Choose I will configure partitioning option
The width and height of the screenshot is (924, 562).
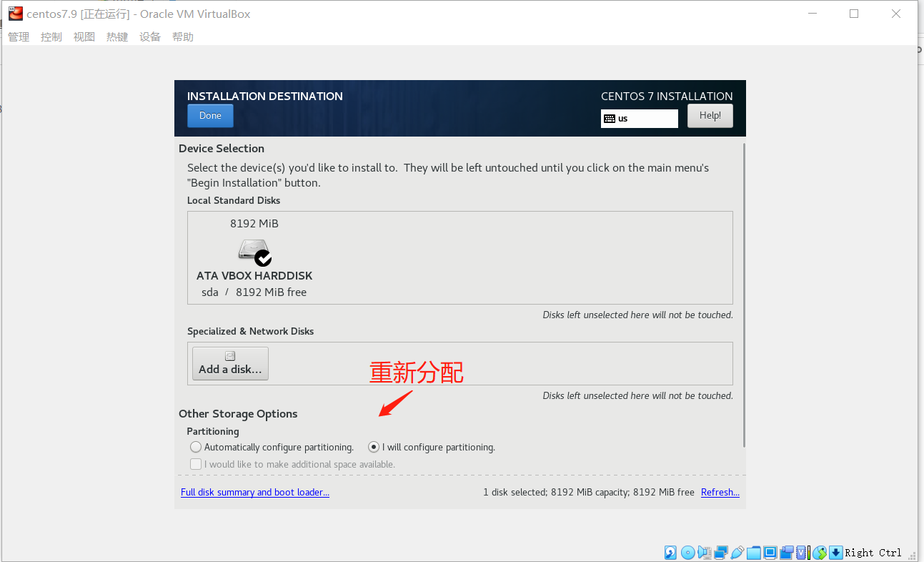click(432, 447)
